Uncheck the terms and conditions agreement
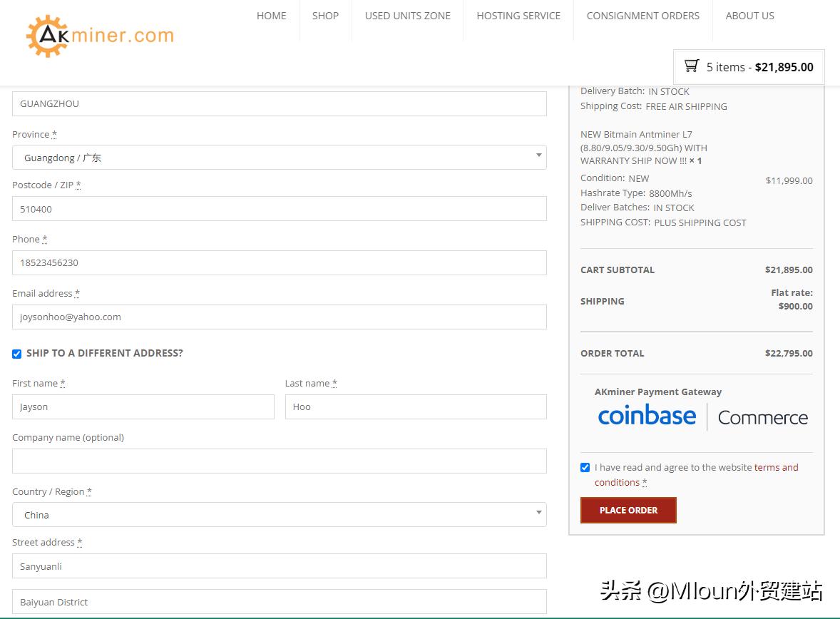 coord(585,467)
